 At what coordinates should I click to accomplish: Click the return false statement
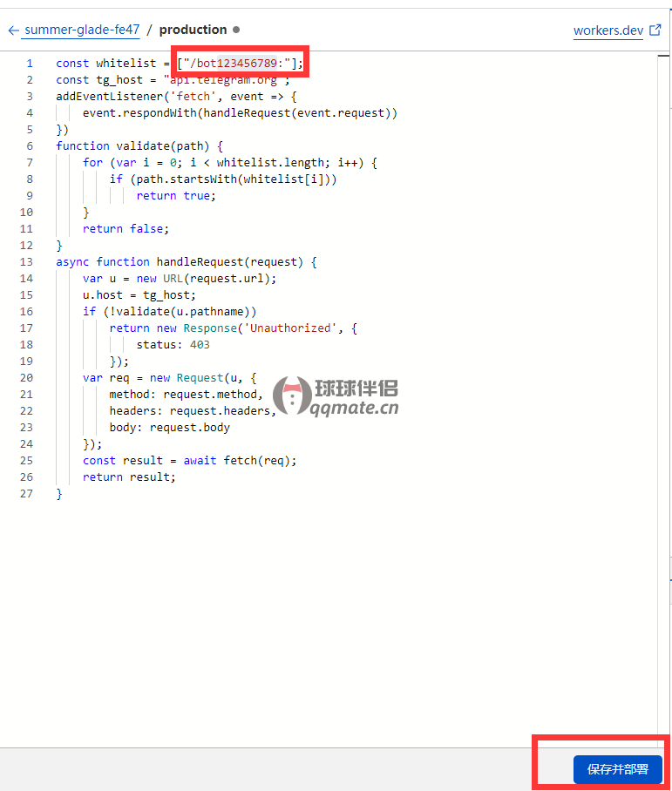click(x=126, y=228)
